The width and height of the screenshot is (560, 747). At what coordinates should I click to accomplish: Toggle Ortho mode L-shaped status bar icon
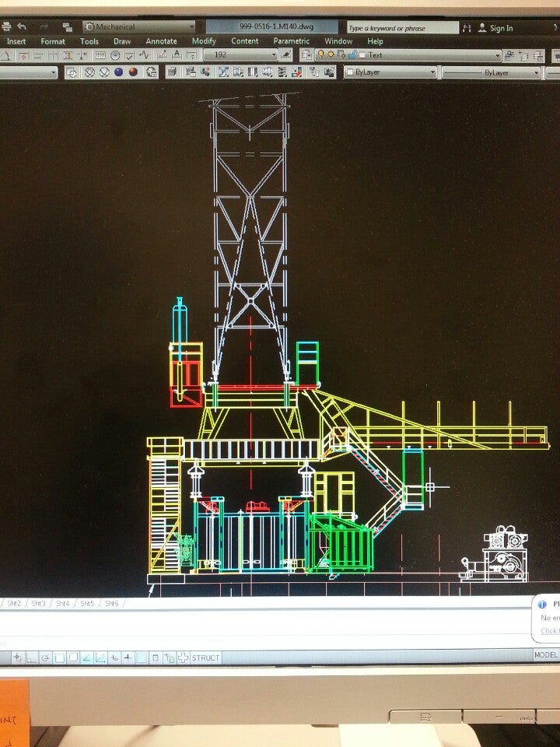(31, 658)
